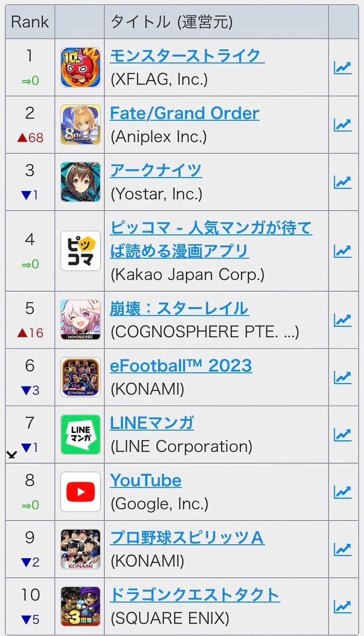Open the eFootball™ 2023 link

click(181, 366)
